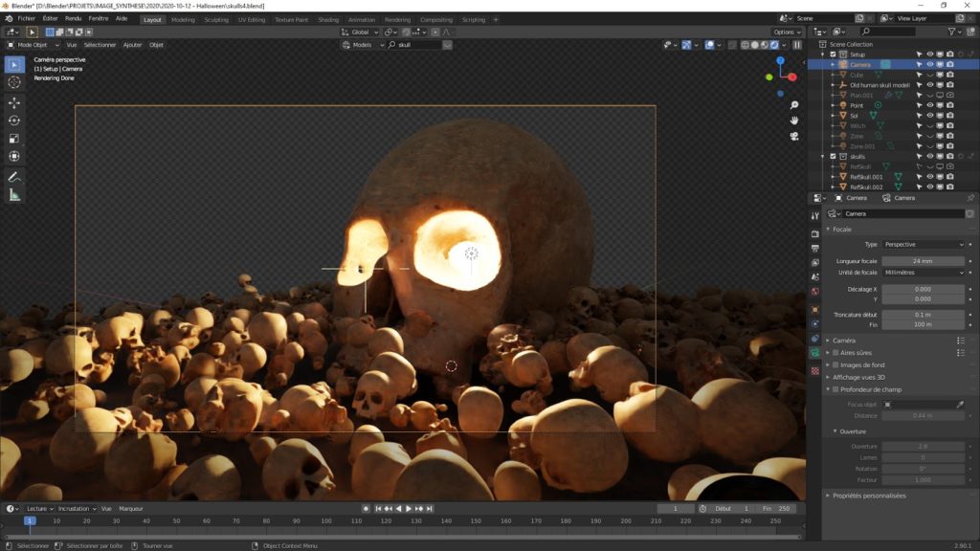Uncheck the Setup collection checkbox
The image size is (980, 551).
pyautogui.click(x=833, y=55)
